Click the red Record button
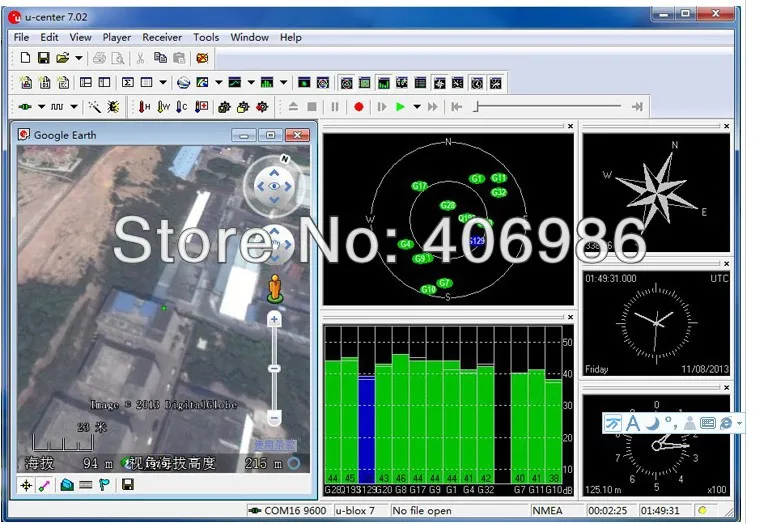This screenshot has height=524, width=760. pyautogui.click(x=359, y=107)
